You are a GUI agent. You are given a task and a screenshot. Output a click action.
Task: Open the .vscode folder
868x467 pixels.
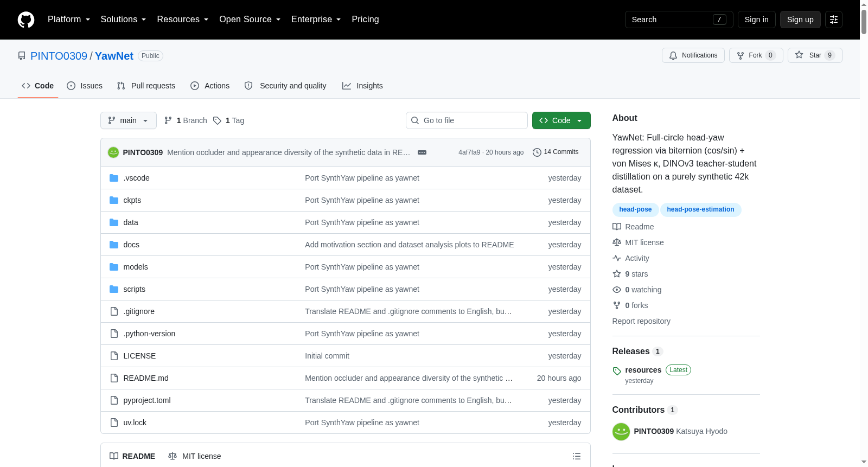coord(136,178)
